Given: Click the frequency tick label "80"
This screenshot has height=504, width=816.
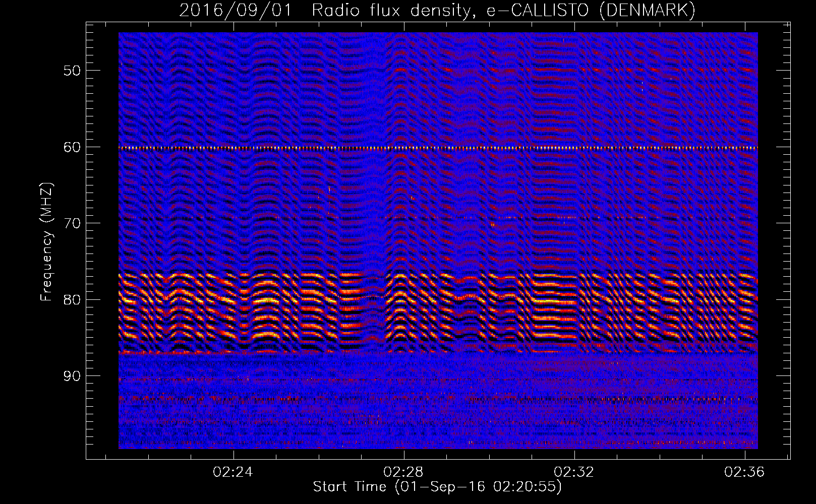Looking at the screenshot, I should (x=72, y=300).
